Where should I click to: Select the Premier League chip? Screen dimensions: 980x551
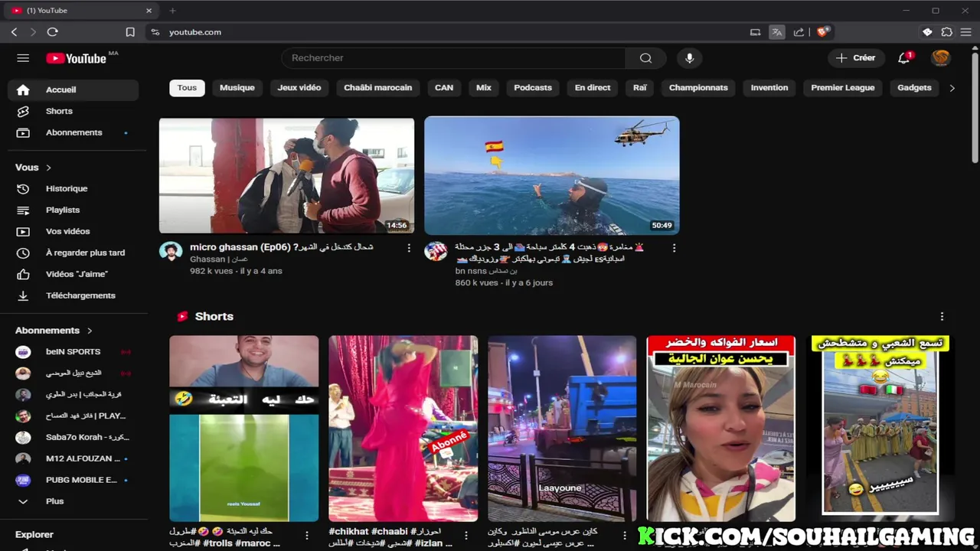click(x=843, y=88)
